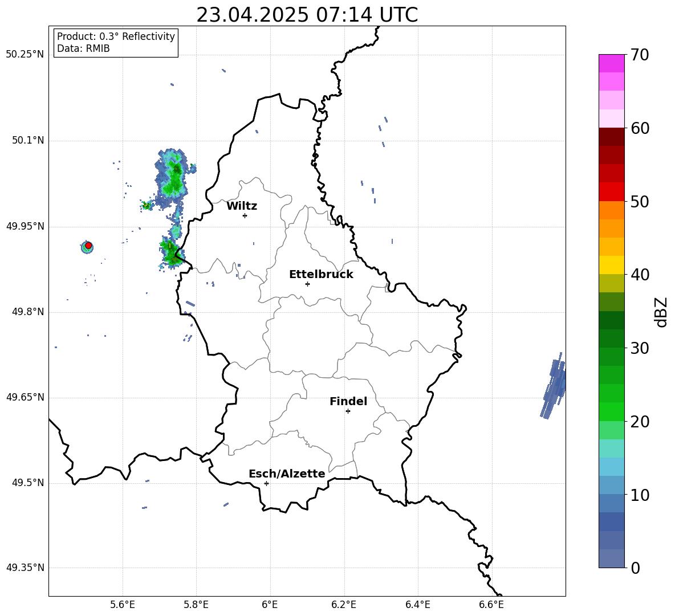Click the 49.65°N latitude label
The height and width of the screenshot is (616, 675).
click(25, 397)
